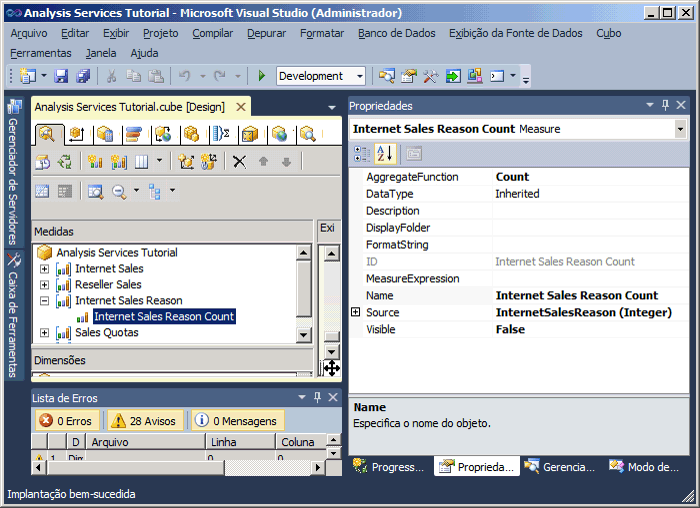
Task: Toggle the 0 Erros filter button
Action: pos(65,421)
